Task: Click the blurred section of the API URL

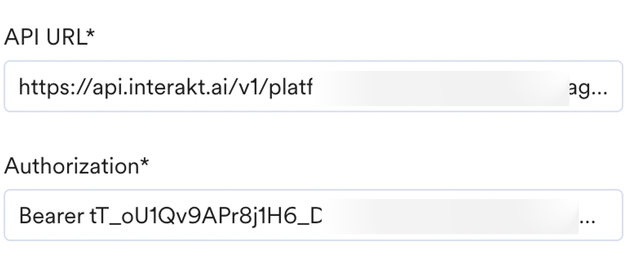Action: [441, 88]
